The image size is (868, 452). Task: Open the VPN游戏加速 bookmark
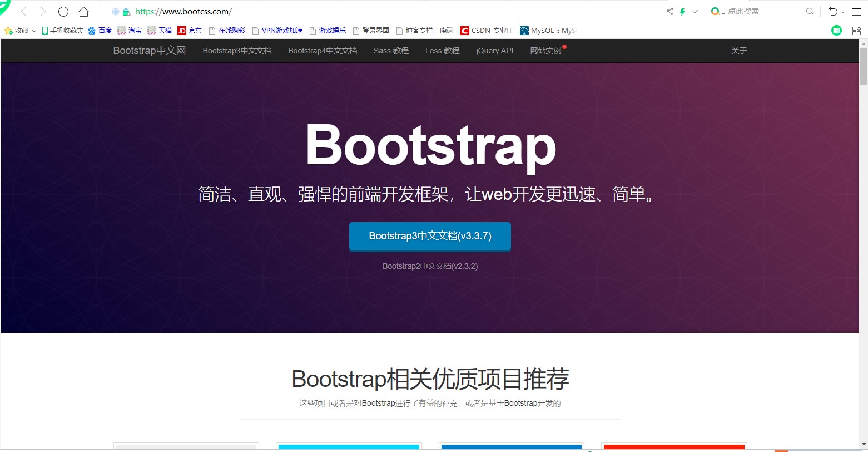pos(277,31)
